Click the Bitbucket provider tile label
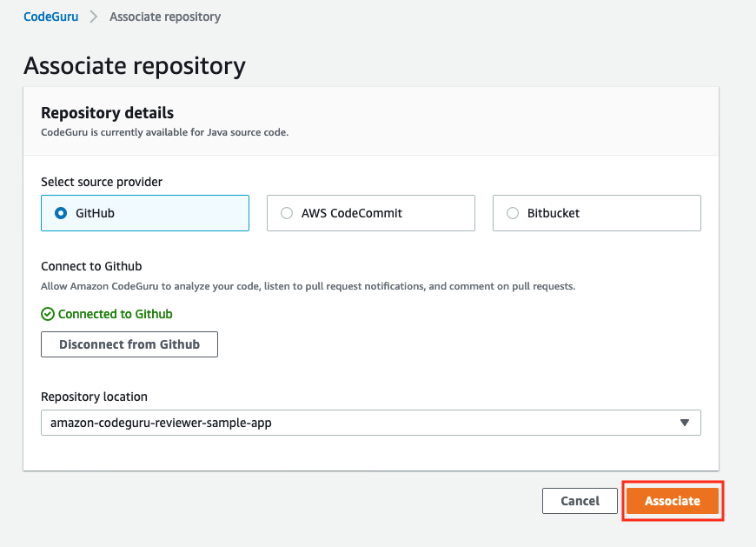 554,213
